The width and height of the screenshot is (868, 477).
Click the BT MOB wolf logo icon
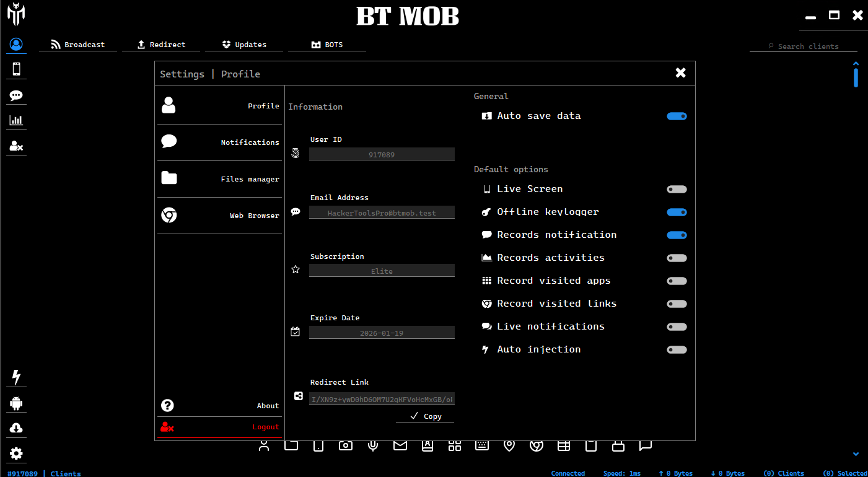tap(16, 15)
